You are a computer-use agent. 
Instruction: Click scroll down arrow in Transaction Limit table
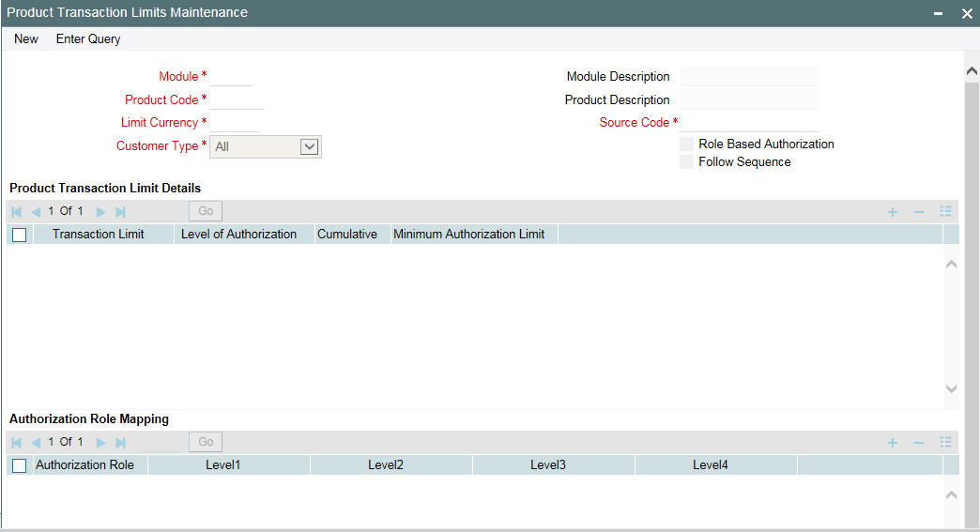tap(951, 388)
